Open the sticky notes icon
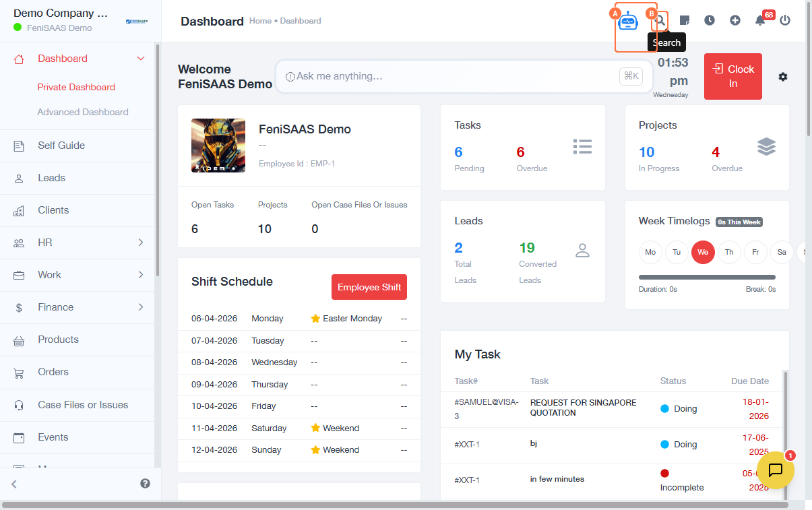Screen dimensions: 812x510 684,20
